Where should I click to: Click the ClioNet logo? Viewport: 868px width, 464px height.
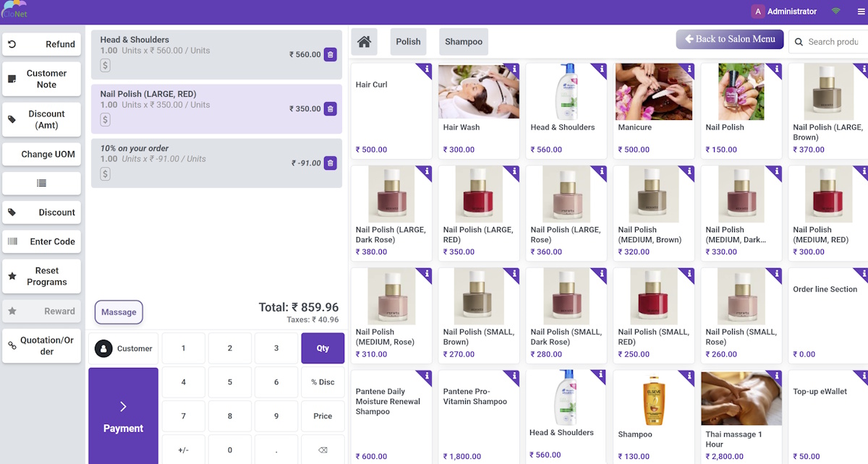point(14,10)
